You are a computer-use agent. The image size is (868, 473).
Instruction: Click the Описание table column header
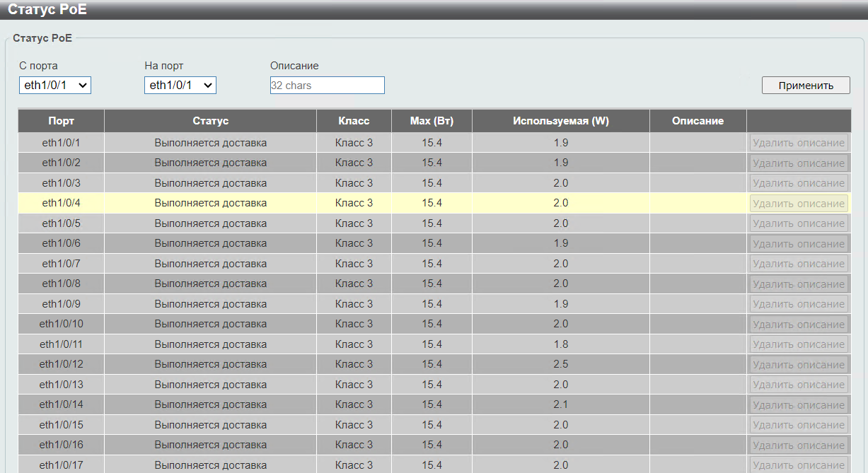(x=698, y=121)
